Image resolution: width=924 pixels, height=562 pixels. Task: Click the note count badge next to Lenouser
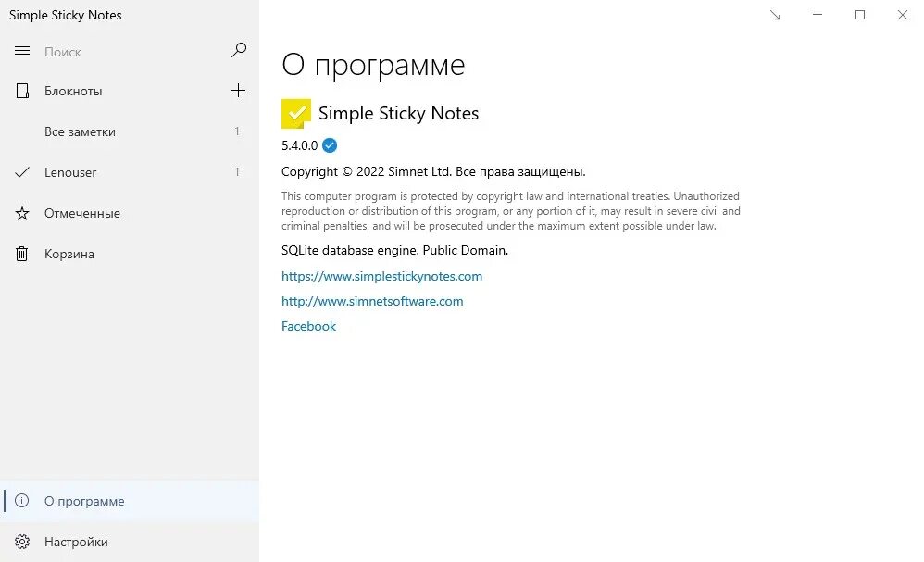click(x=237, y=172)
